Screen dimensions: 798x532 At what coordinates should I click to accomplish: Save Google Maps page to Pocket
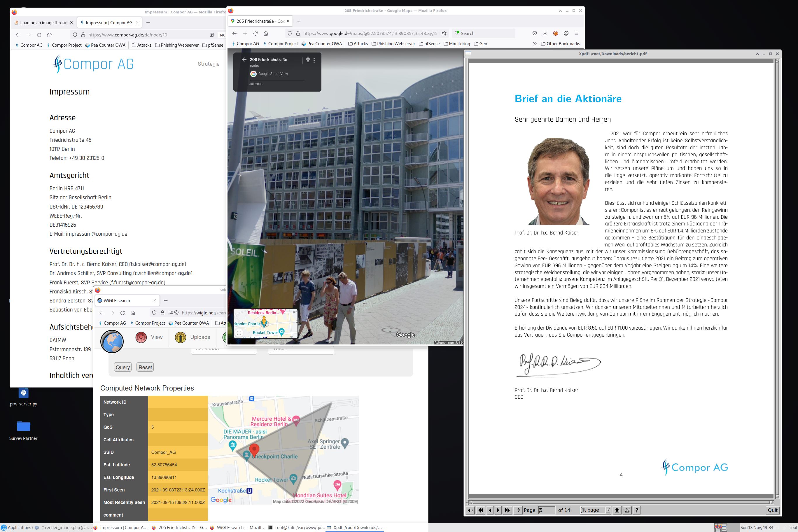click(534, 33)
